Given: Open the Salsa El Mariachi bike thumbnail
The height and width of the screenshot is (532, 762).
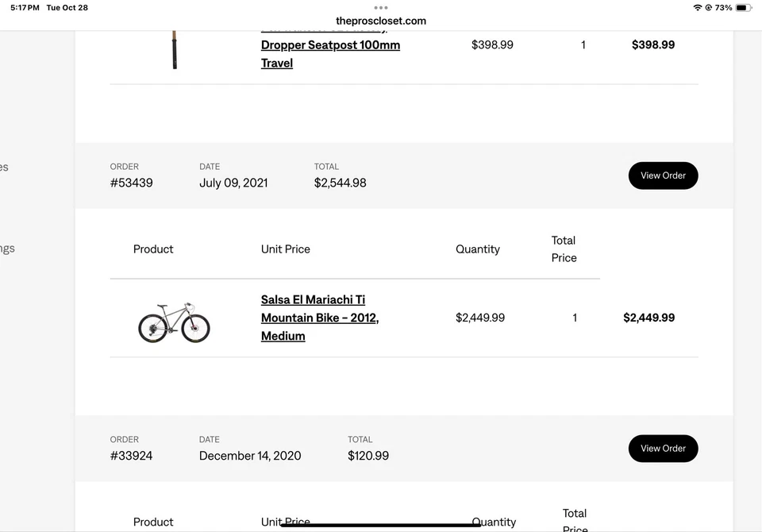Looking at the screenshot, I should tap(174, 322).
